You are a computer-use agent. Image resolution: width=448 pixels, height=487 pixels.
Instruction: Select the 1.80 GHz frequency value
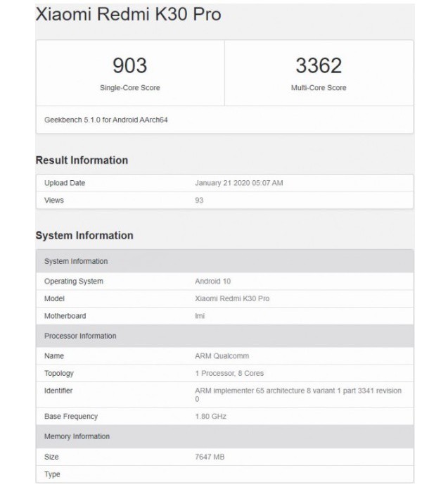pyautogui.click(x=210, y=417)
